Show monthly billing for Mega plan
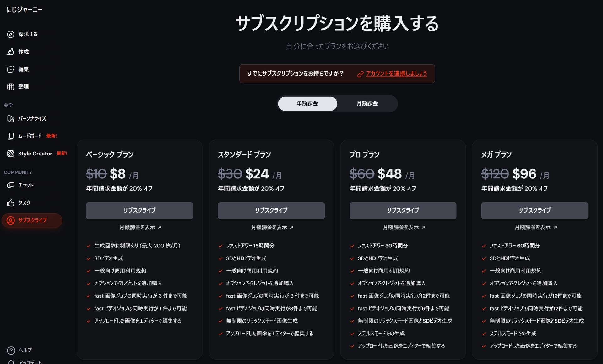This screenshot has height=364, width=603. point(535,227)
